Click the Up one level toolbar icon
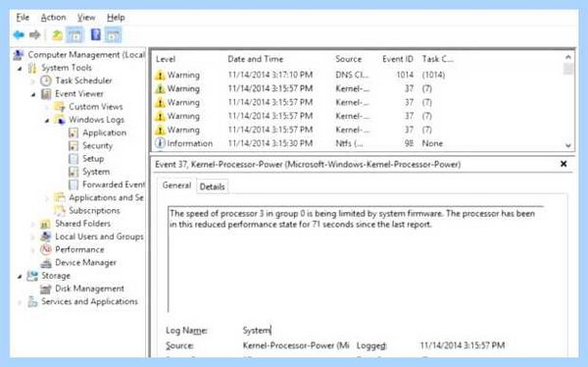The image size is (588, 367). (x=57, y=35)
